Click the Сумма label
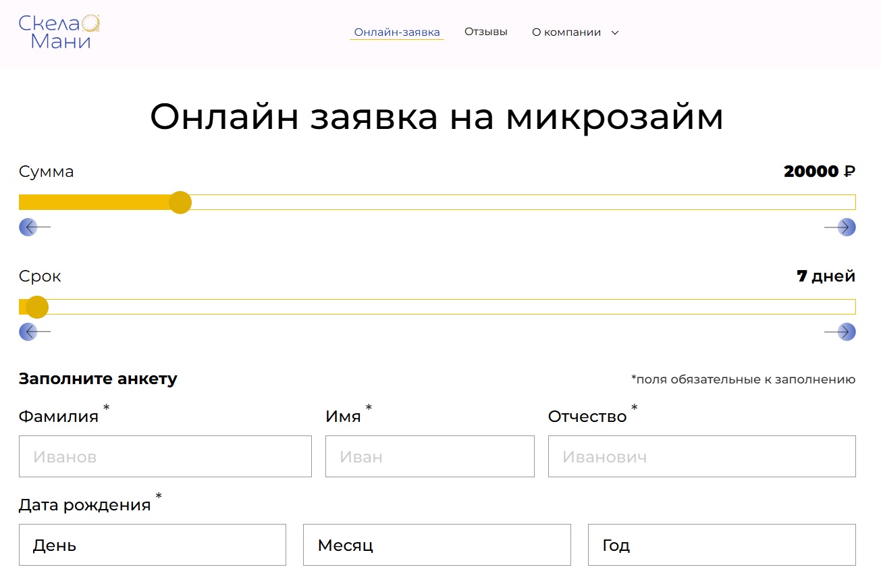Image resolution: width=881 pixels, height=588 pixels. coord(47,171)
